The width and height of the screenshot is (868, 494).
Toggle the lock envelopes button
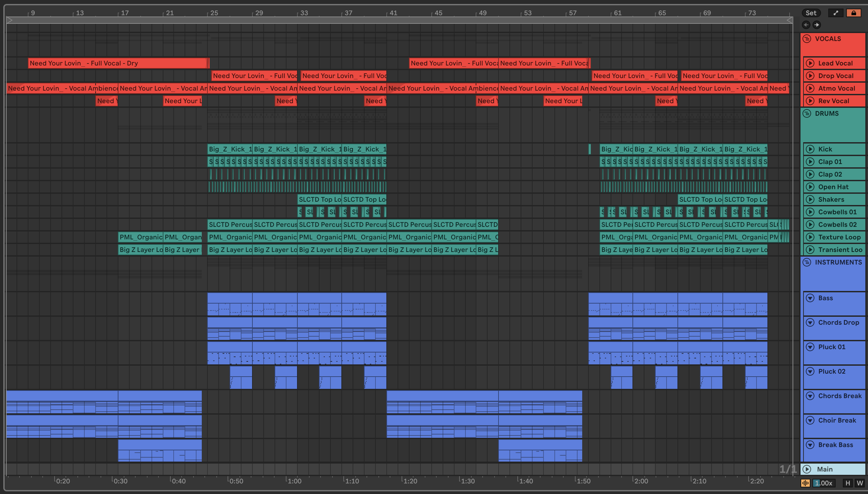tap(853, 13)
